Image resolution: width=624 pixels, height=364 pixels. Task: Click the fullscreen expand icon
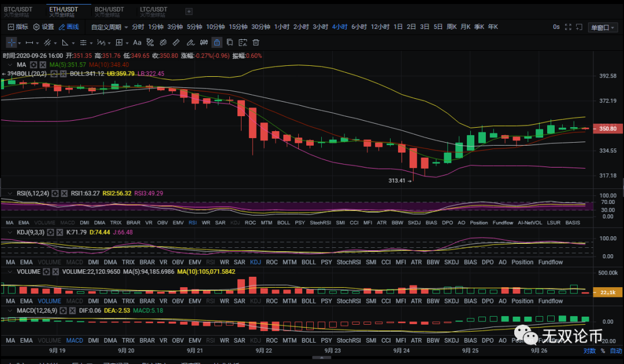click(x=568, y=27)
